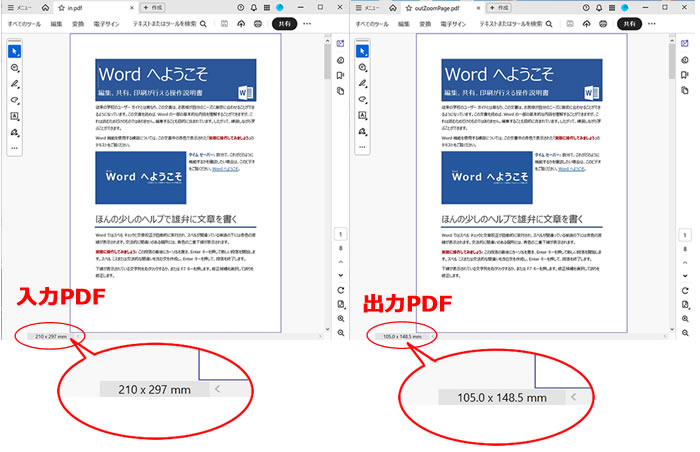This screenshot has height=452, width=700.
Task: Open the AI assistant panel icon in in.pdf right rail
Action: (x=340, y=43)
